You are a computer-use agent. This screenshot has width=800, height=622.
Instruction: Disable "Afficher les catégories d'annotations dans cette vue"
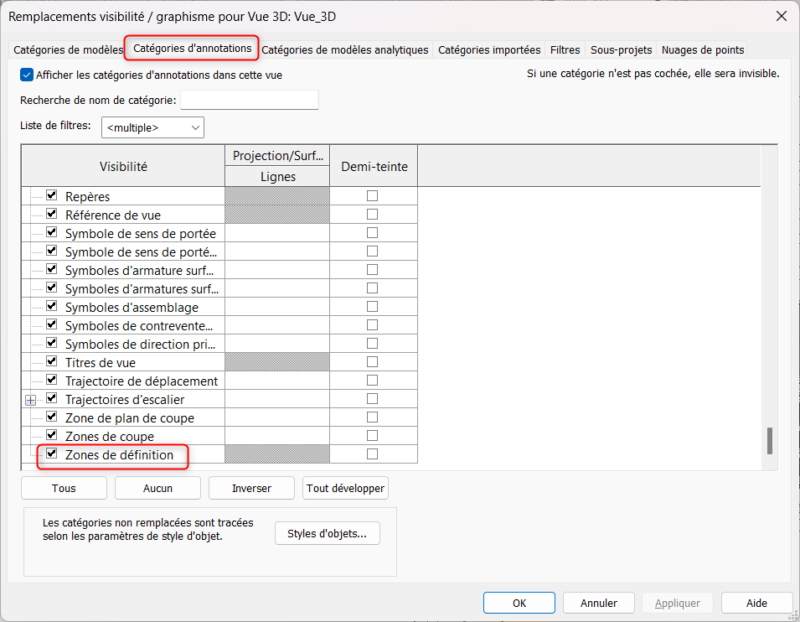click(x=24, y=74)
